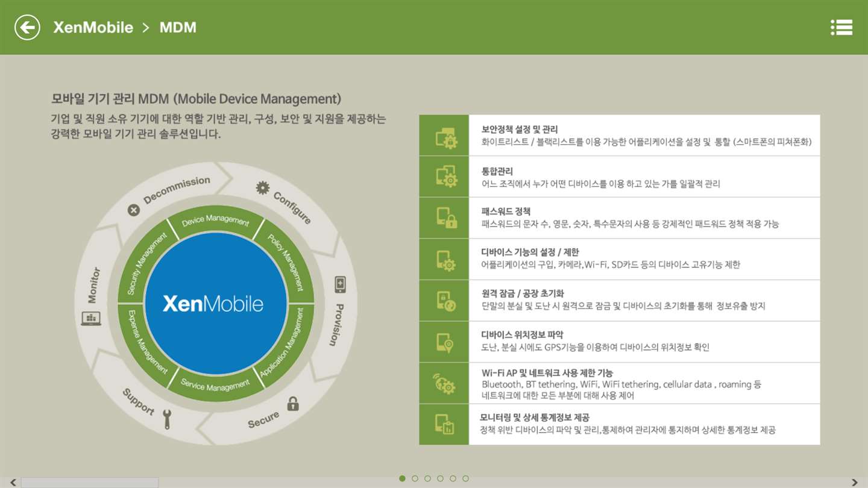Click the right scroll arrow at the bottom
The image size is (868, 488).
click(854, 482)
